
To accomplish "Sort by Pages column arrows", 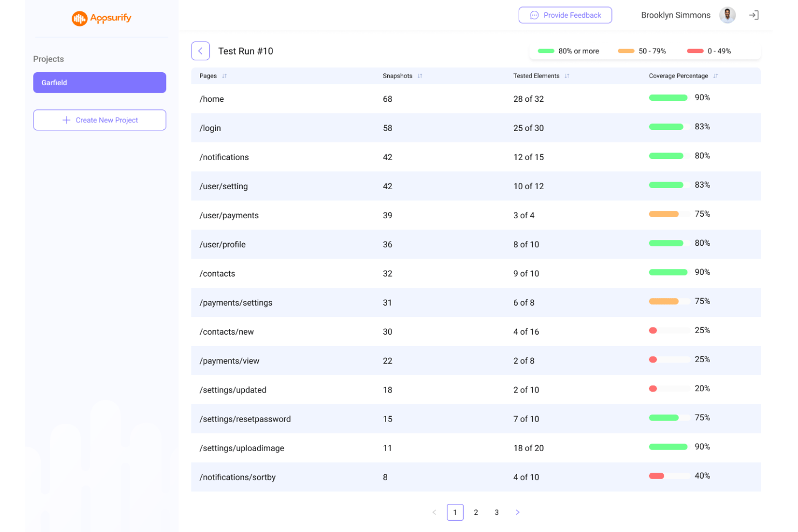I will point(224,76).
